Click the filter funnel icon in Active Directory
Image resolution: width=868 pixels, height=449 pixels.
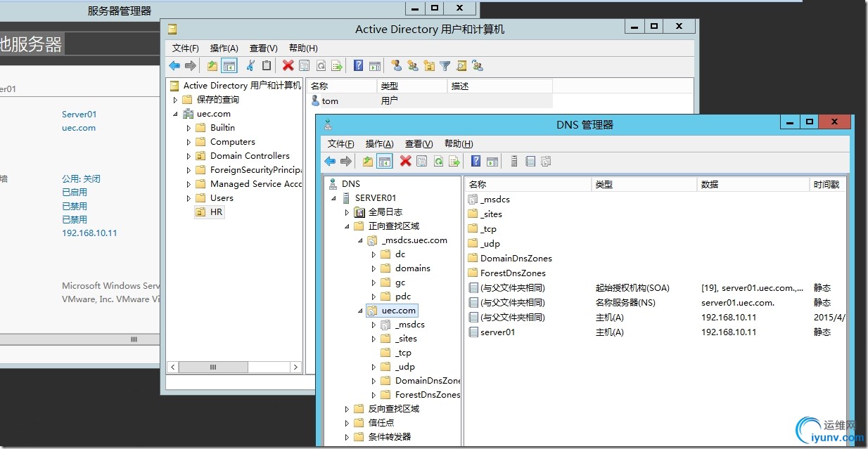[445, 65]
